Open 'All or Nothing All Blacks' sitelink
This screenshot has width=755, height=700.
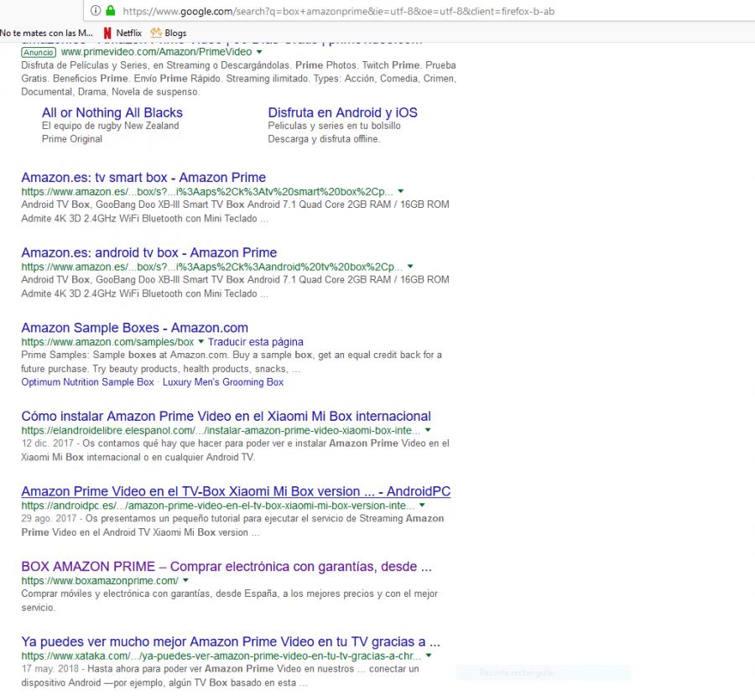coord(112,112)
